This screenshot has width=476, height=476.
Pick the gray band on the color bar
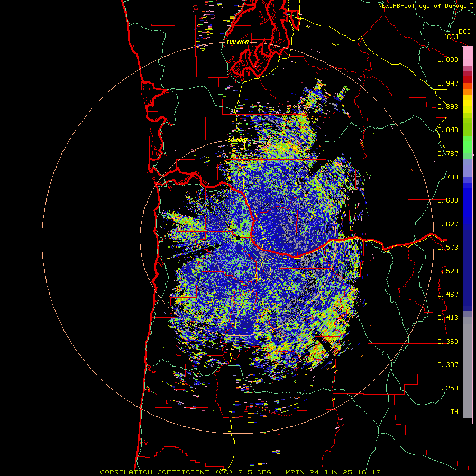[467, 368]
